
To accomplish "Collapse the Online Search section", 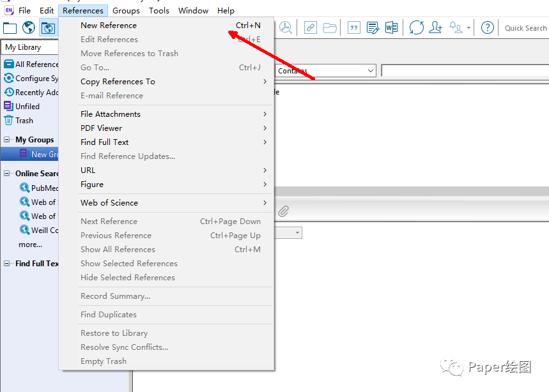I will 6,174.
